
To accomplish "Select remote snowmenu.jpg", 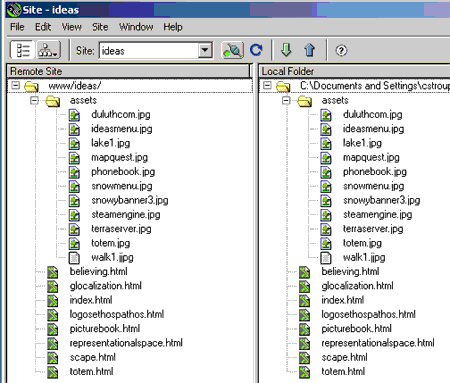I will point(122,186).
